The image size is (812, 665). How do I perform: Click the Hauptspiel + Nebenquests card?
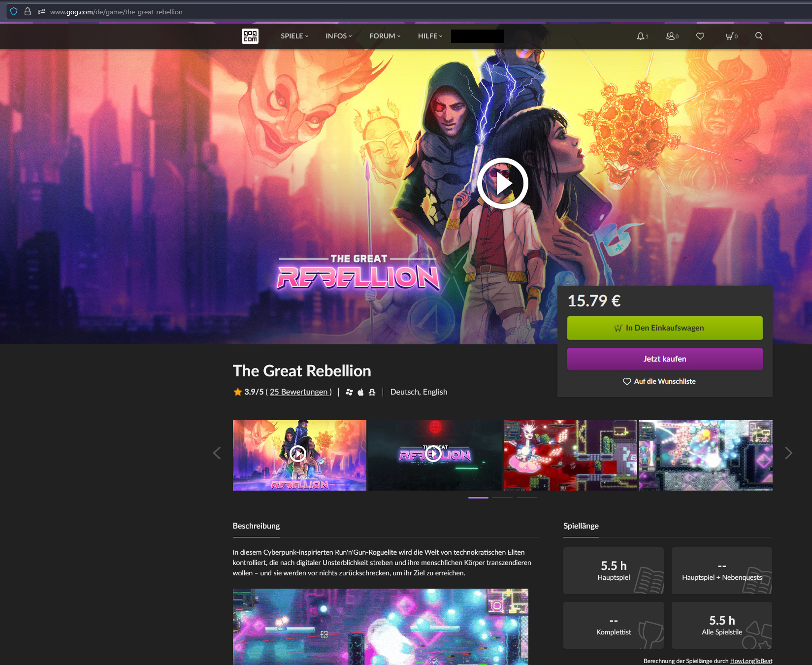tap(722, 570)
